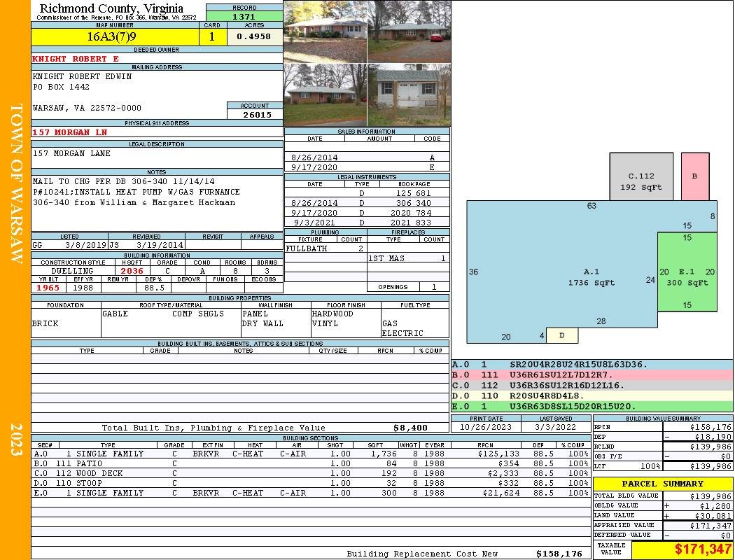The height and width of the screenshot is (560, 735).
Task: Click the acres value 0.4958
Action: (254, 37)
